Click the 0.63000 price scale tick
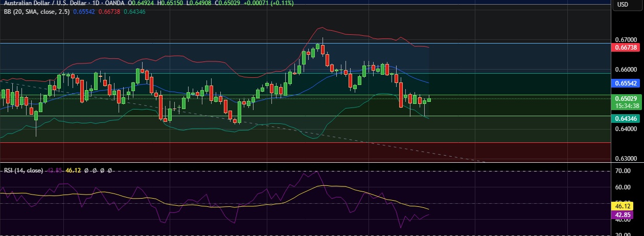Viewport: 644px width, 236px height. click(626, 158)
